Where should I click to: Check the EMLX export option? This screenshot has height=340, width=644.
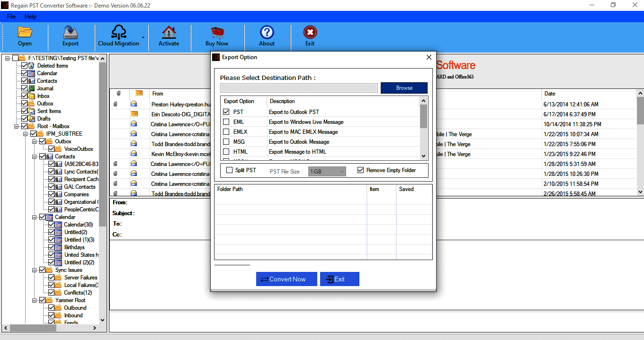226,132
